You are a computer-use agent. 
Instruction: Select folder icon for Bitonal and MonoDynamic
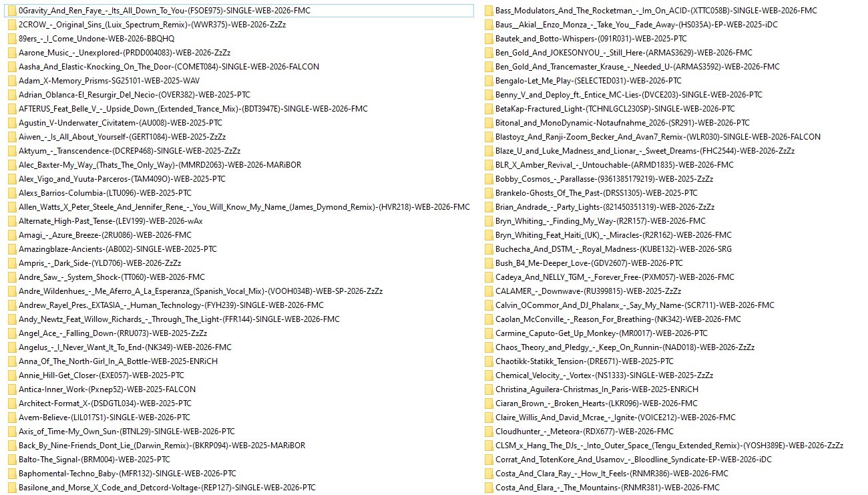pyautogui.click(x=489, y=123)
